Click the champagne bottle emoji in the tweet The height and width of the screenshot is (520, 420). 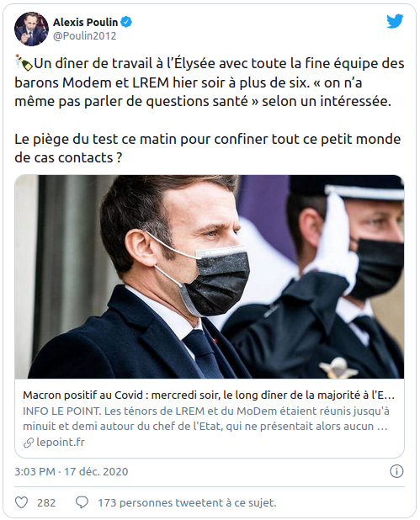[24, 63]
